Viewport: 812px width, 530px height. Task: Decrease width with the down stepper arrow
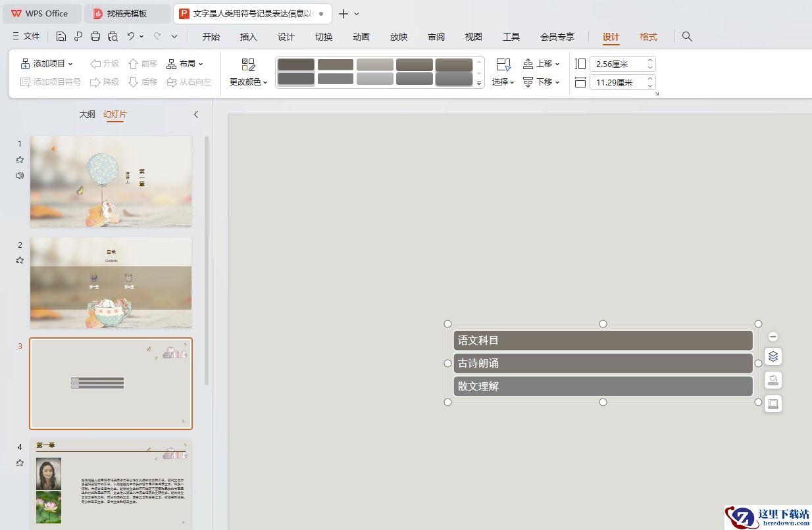coord(650,85)
